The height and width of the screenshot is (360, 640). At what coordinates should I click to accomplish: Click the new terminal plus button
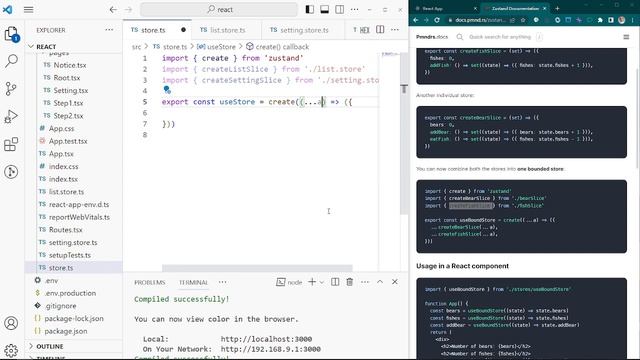tap(312, 282)
